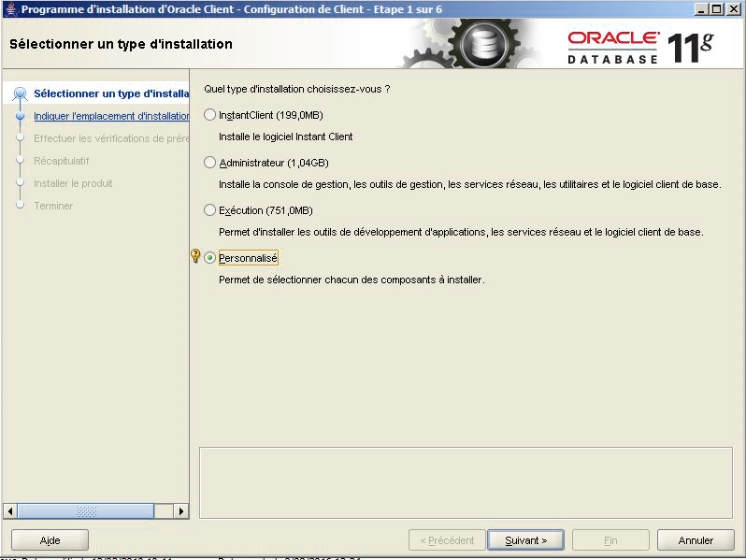Select the Personnalisé radio option
The image size is (746, 560).
click(209, 258)
